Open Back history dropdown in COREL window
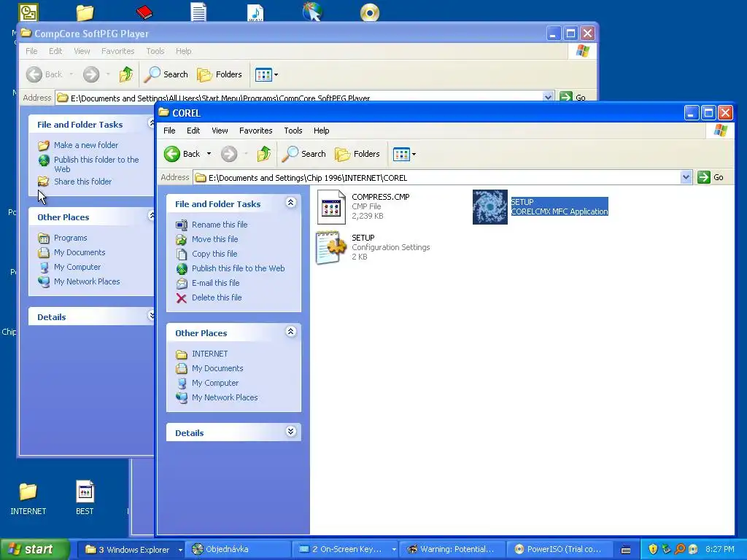 pyautogui.click(x=209, y=154)
